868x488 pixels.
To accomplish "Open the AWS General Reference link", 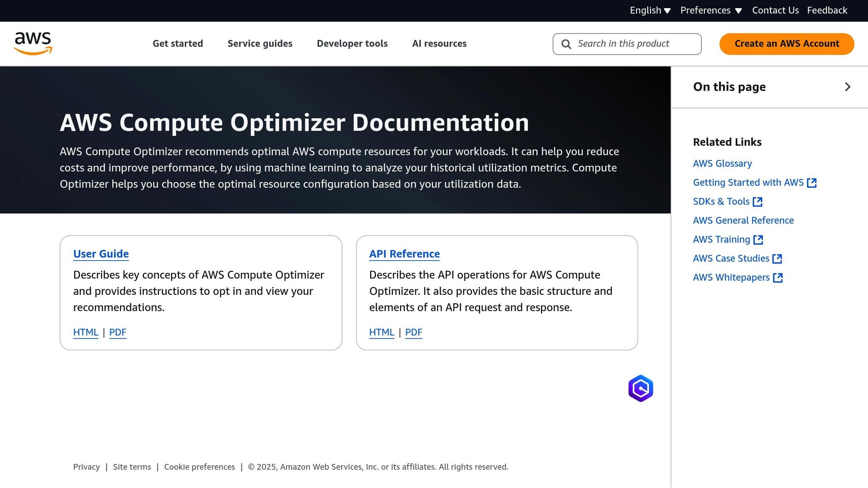I will pos(743,221).
